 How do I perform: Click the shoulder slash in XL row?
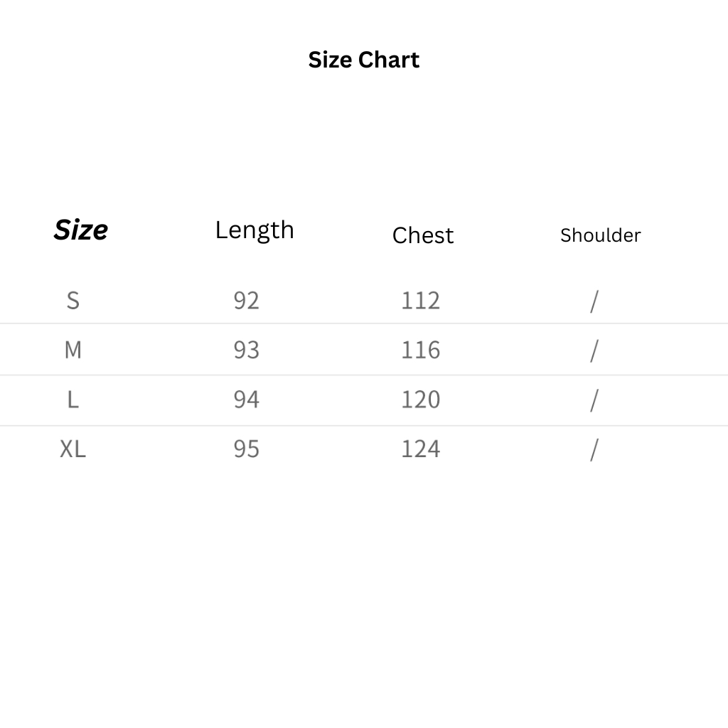click(x=594, y=450)
